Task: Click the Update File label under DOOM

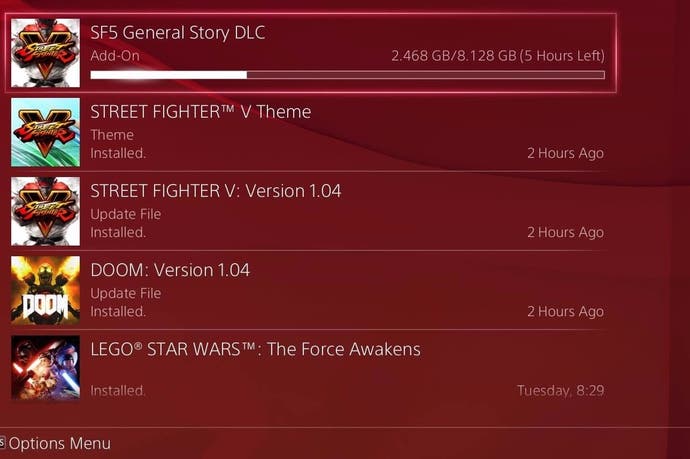Action: (x=126, y=294)
